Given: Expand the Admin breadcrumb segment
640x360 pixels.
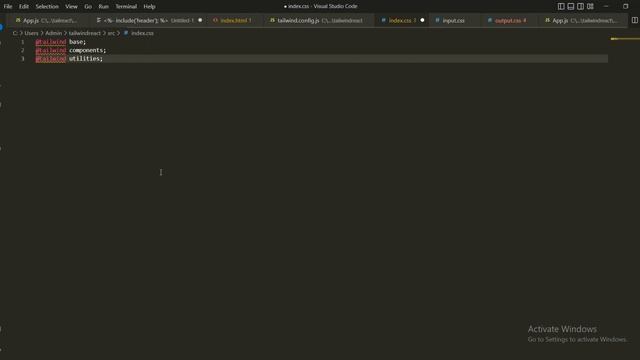Looking at the screenshot, I should click(53, 33).
